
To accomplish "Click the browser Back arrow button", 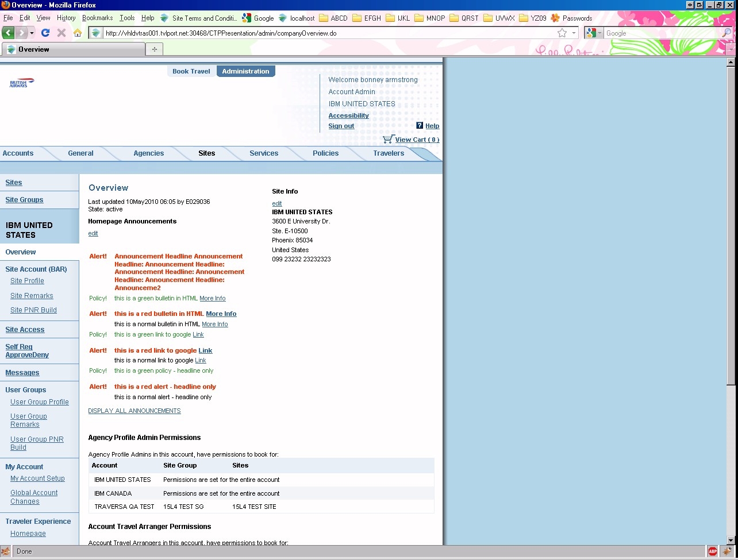I will pyautogui.click(x=8, y=33).
